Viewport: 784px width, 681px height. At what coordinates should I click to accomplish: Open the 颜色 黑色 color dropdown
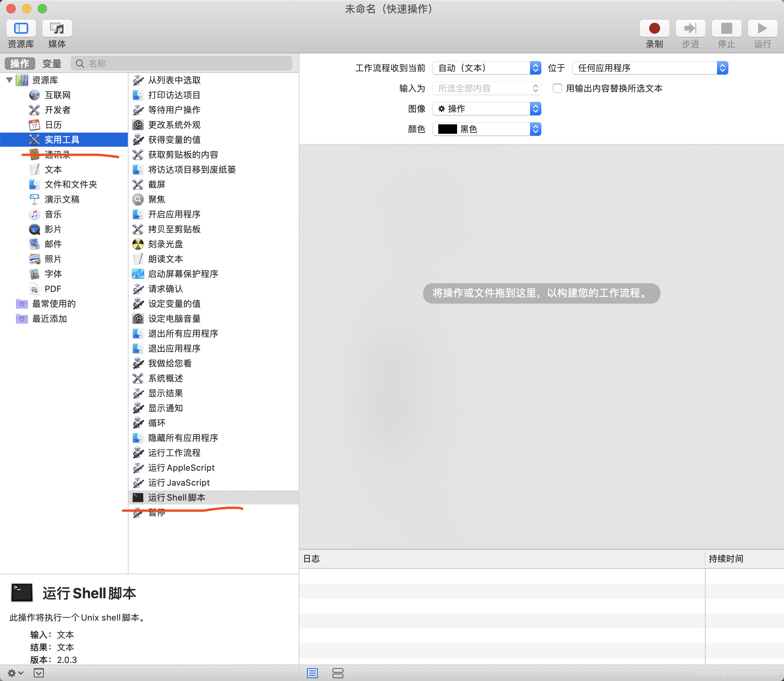[487, 129]
